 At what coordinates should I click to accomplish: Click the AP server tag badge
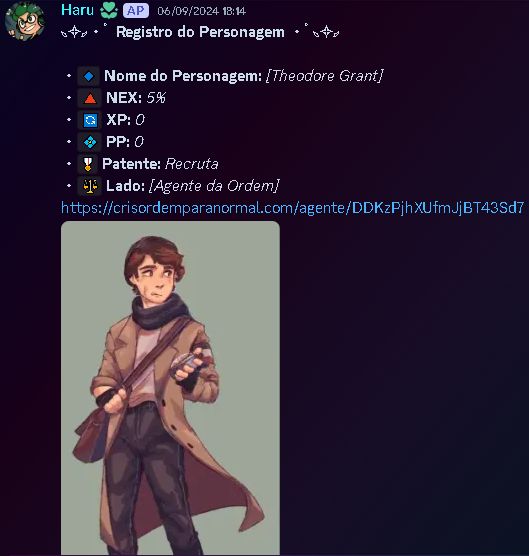click(136, 11)
